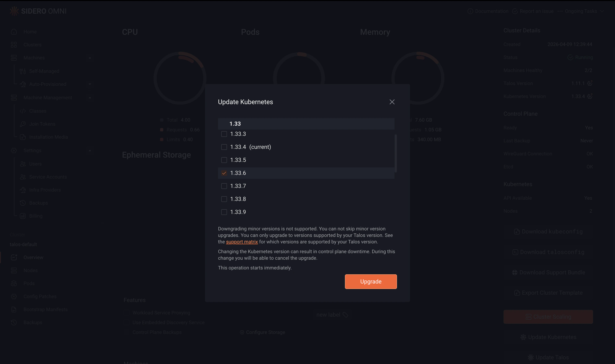
Task: Click the Sidero Omni logo
Action: coord(38,11)
